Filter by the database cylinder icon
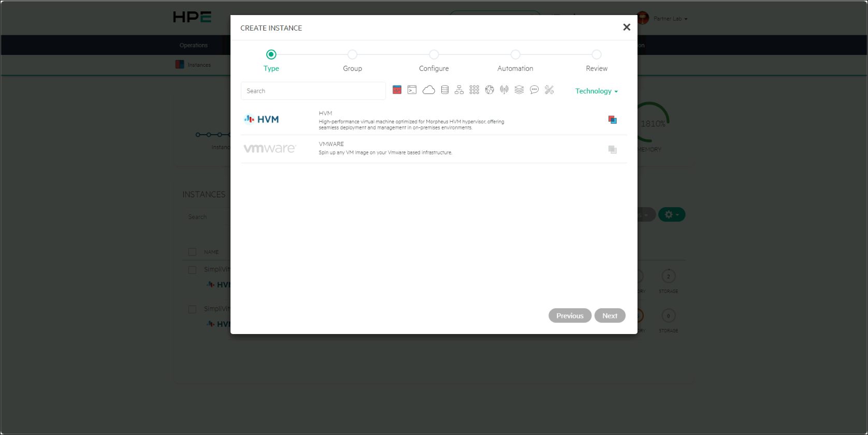868x435 pixels. pos(444,90)
